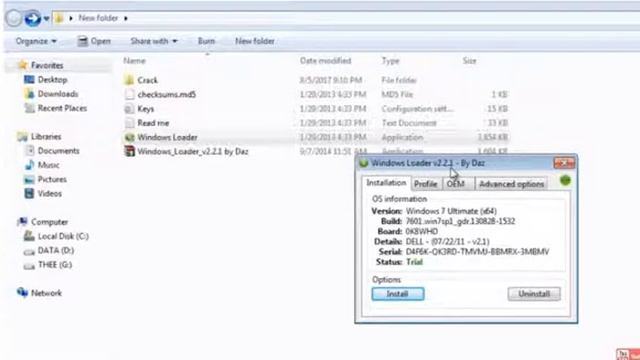This screenshot has width=640, height=360.
Task: Select the Crack folder icon
Action: coord(129,80)
